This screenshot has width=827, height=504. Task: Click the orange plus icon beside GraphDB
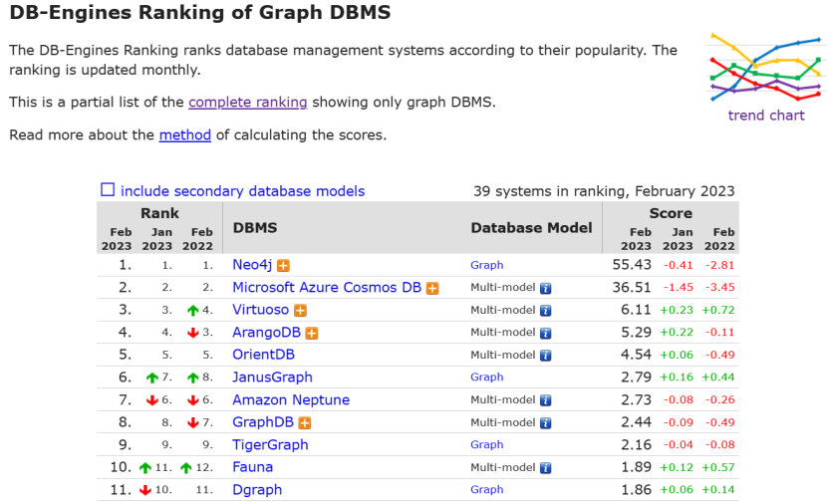[x=305, y=422]
